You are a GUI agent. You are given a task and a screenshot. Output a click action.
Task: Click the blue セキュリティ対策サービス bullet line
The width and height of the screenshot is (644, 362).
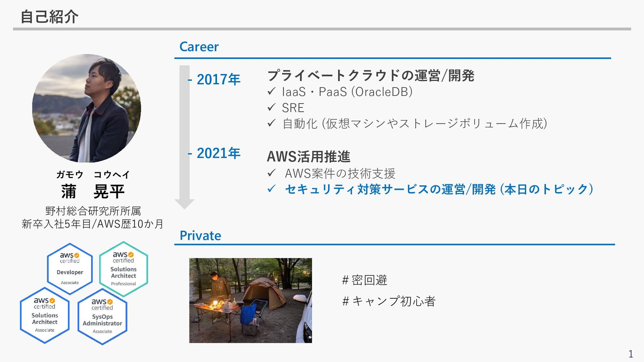pyautogui.click(x=439, y=189)
